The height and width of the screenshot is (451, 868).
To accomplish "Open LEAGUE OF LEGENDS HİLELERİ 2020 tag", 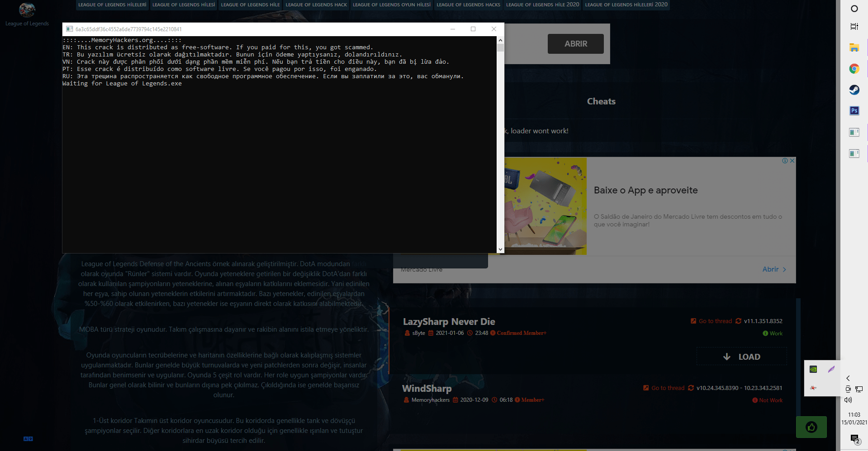I will click(626, 5).
